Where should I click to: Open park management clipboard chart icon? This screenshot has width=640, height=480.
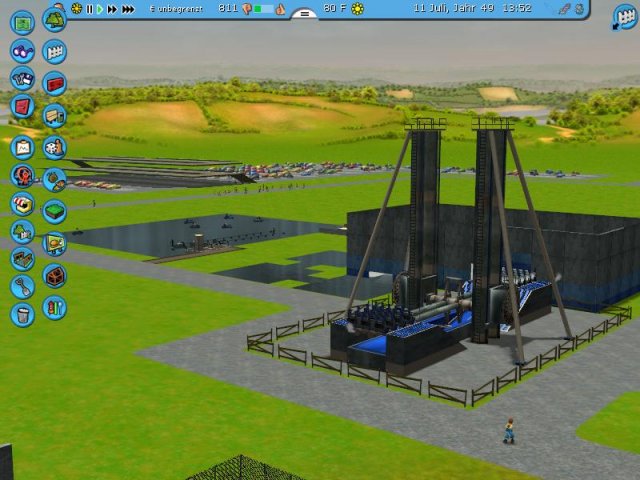[22, 148]
